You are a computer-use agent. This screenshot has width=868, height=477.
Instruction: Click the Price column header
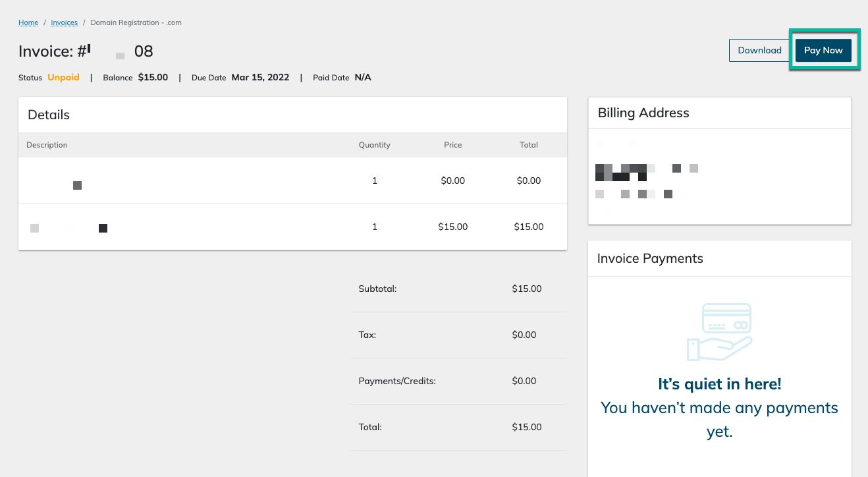point(452,145)
